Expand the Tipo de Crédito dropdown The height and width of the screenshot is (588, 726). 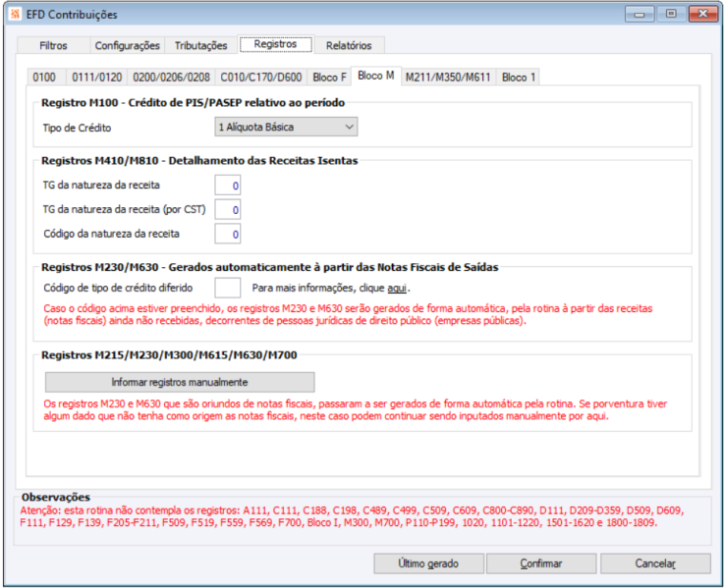click(286, 127)
